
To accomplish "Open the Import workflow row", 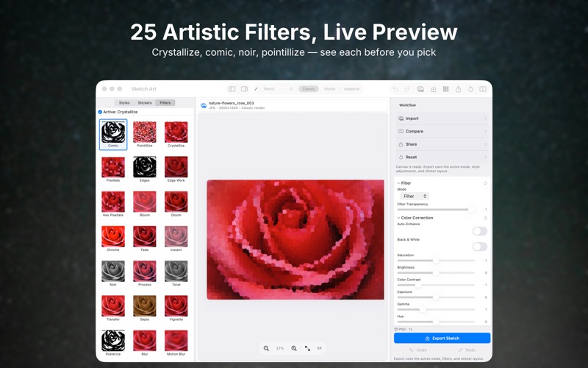I will click(x=442, y=118).
